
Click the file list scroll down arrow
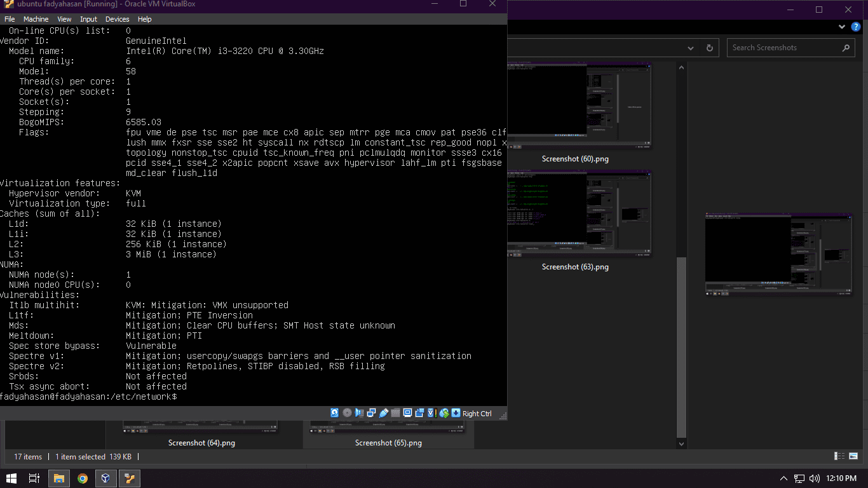tap(682, 443)
